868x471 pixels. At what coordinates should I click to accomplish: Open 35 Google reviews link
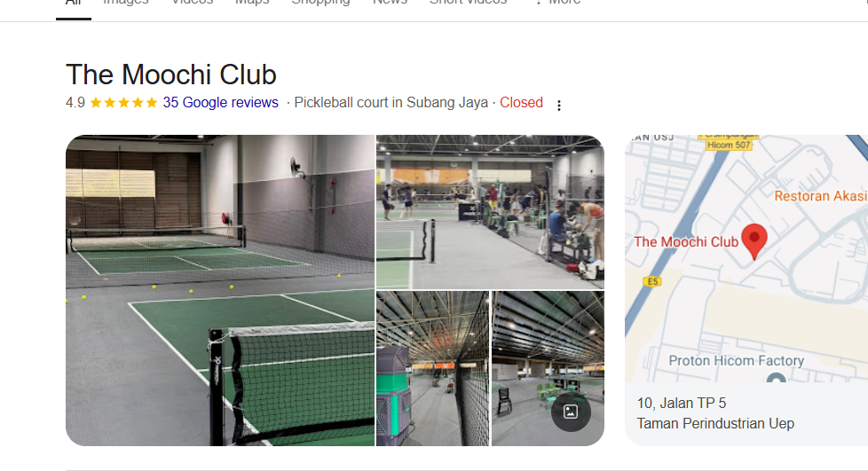point(220,102)
